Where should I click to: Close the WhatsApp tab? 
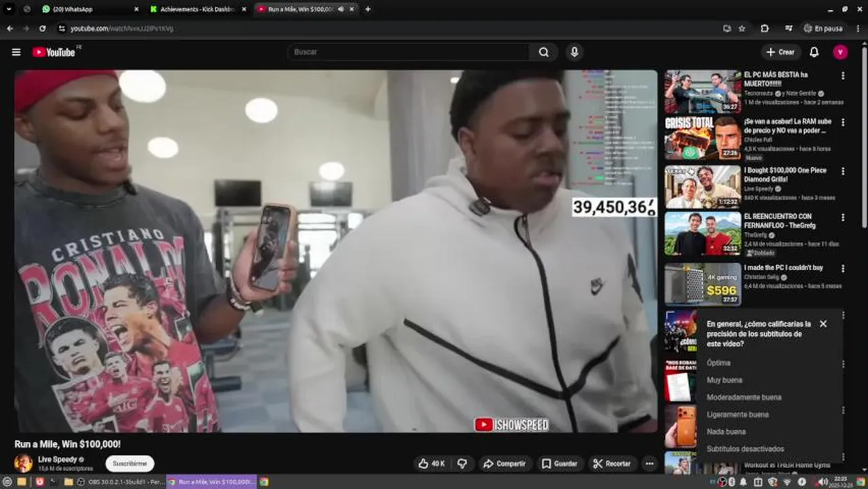pyautogui.click(x=136, y=9)
